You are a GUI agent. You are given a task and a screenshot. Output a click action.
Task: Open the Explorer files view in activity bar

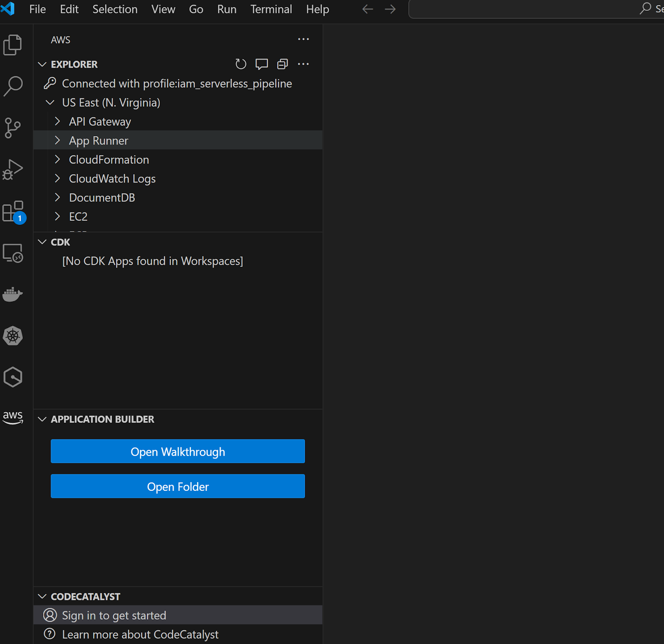click(12, 45)
